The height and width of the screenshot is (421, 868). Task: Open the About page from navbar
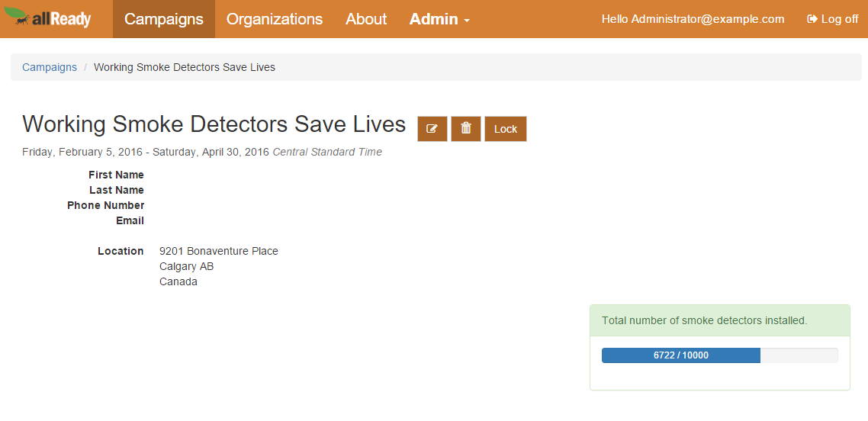click(x=366, y=19)
